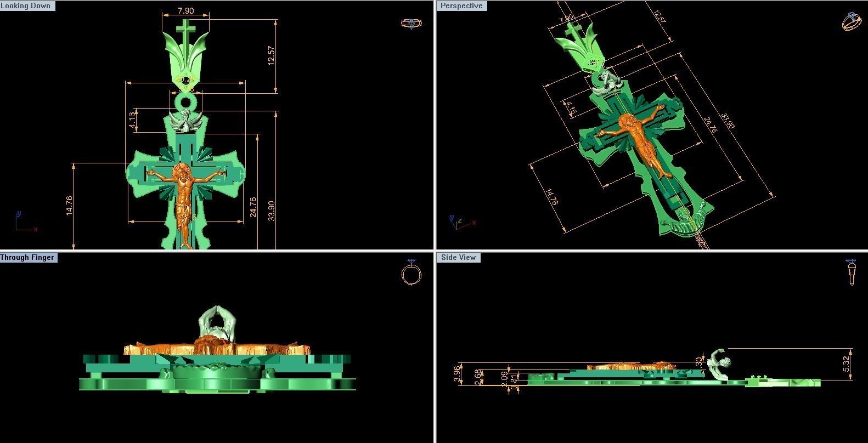Click the ring icon in Looking Down viewport

412,23
